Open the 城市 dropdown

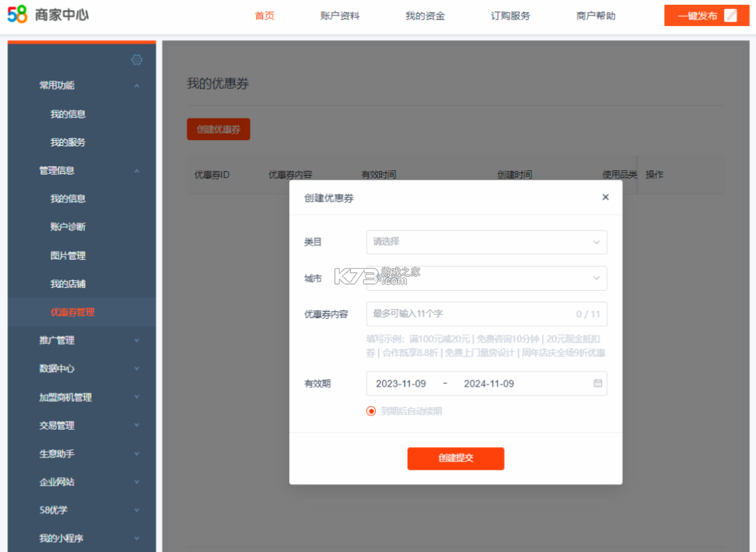click(x=486, y=278)
